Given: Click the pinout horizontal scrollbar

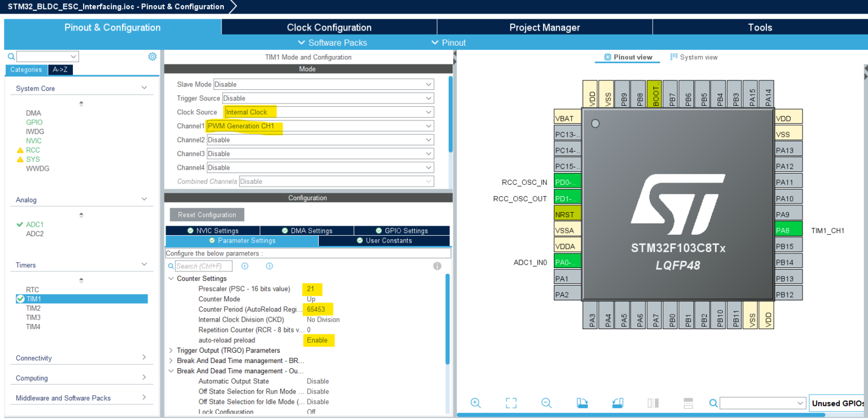Looking at the screenshot, I should click(641, 415).
